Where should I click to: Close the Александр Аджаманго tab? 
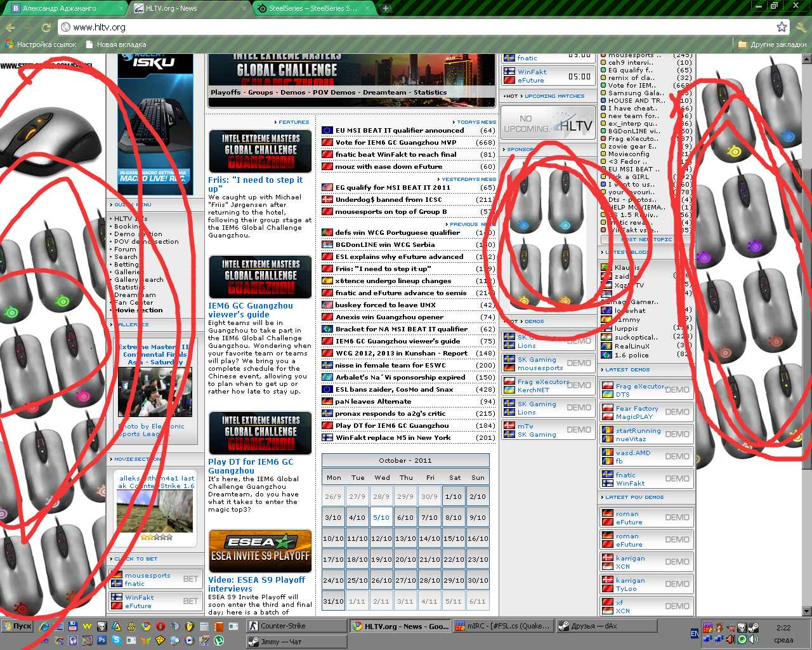point(121,8)
